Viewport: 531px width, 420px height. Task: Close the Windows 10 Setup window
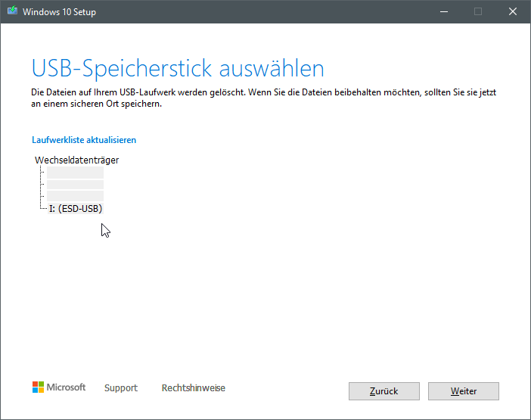coord(513,12)
